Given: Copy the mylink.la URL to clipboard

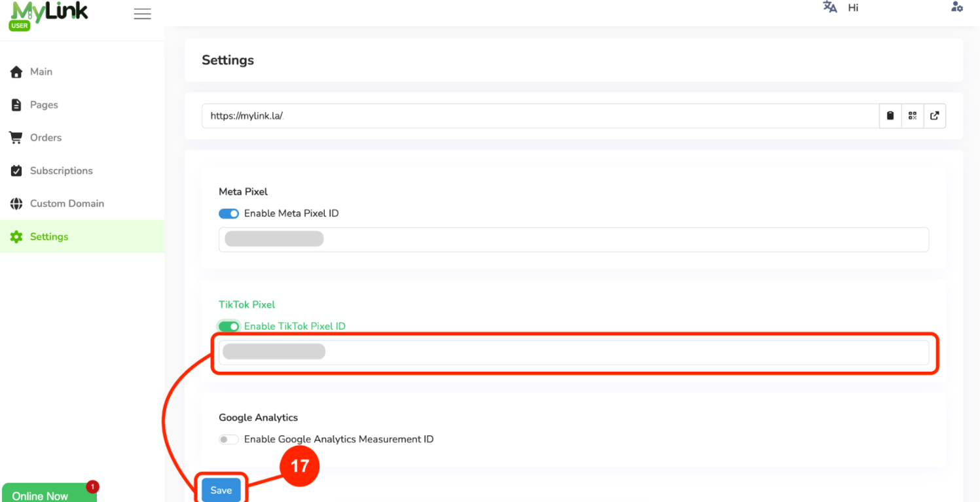Looking at the screenshot, I should pos(890,116).
